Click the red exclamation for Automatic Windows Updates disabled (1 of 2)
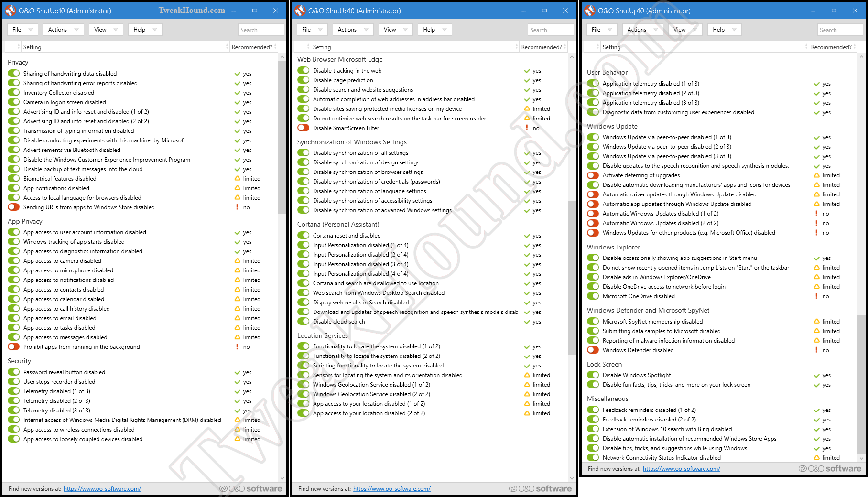This screenshot has height=497, width=868. tap(816, 213)
